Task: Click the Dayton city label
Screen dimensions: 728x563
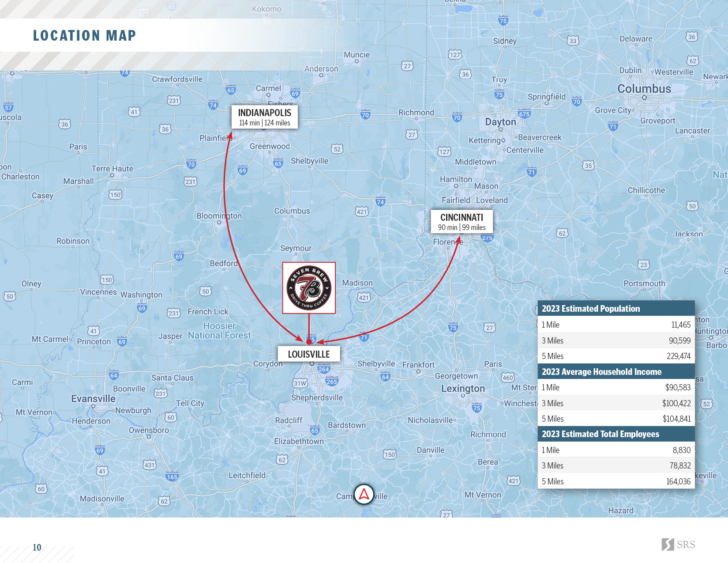Action: [500, 122]
